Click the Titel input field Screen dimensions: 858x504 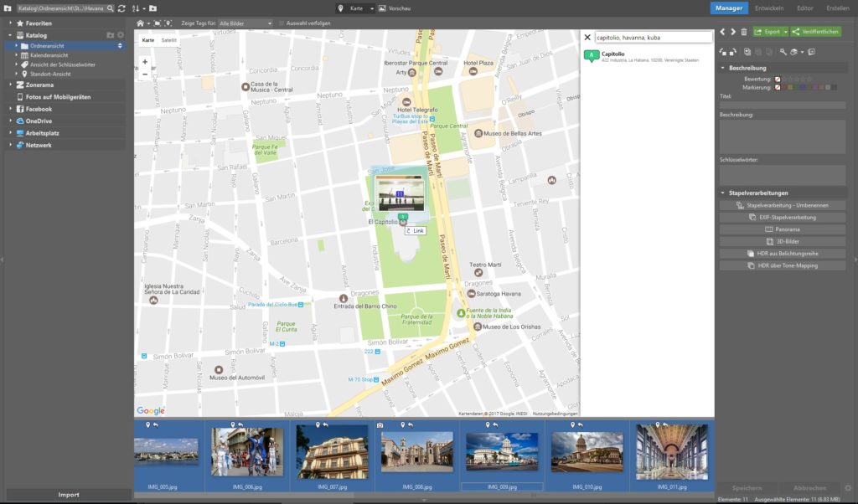point(783,105)
